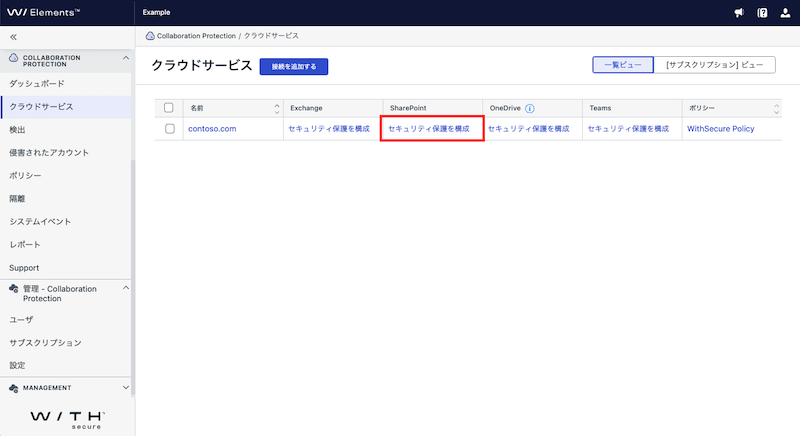This screenshot has width=800, height=436.
Task: Click the sidebar vertical scrollbar
Action: (133, 278)
